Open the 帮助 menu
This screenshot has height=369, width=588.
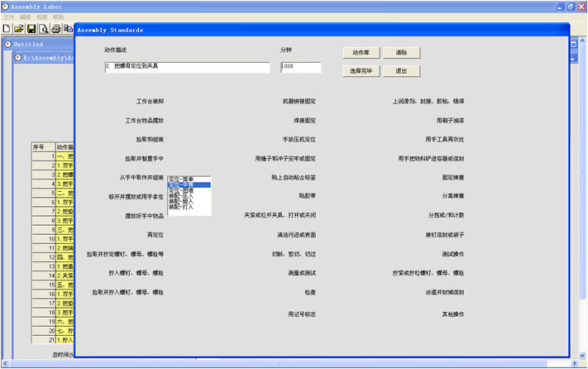click(58, 17)
